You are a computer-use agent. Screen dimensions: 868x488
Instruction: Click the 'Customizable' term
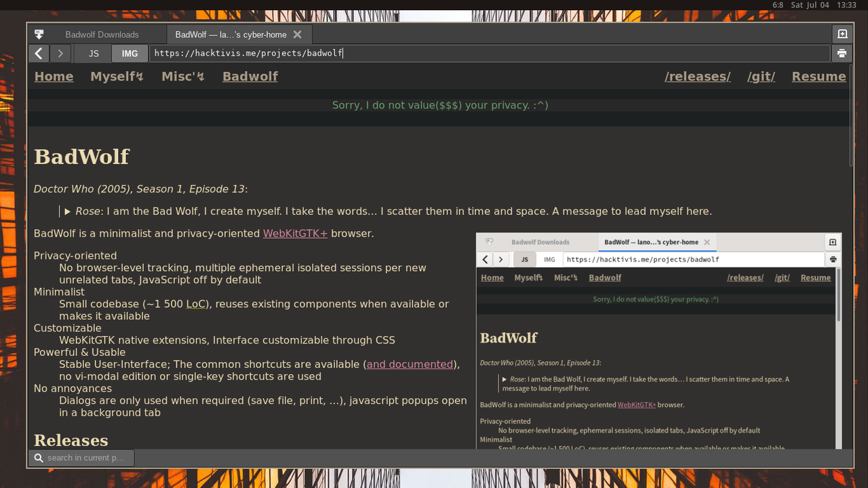click(67, 329)
